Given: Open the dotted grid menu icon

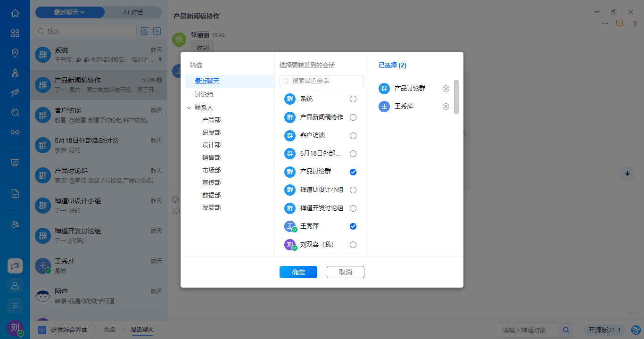Looking at the screenshot, I should pos(15,306).
